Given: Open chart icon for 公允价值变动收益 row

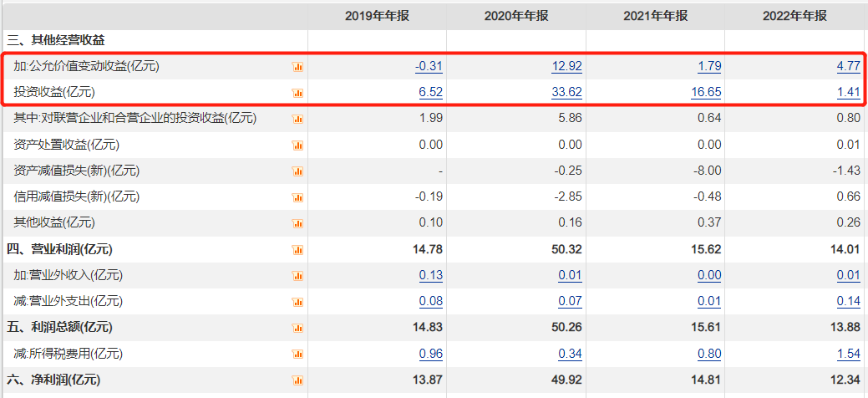Looking at the screenshot, I should pyautogui.click(x=297, y=67).
